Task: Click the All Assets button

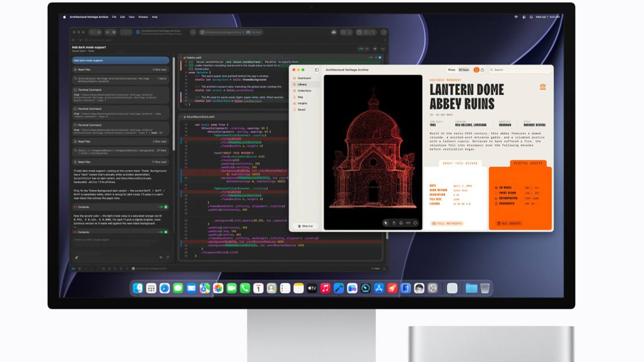Action: point(509,223)
